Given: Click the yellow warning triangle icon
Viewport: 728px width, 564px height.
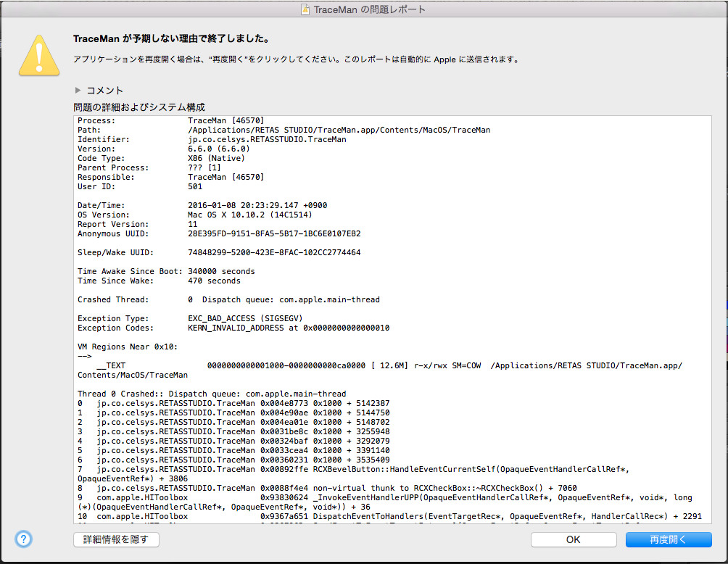Looking at the screenshot, I should [x=39, y=55].
